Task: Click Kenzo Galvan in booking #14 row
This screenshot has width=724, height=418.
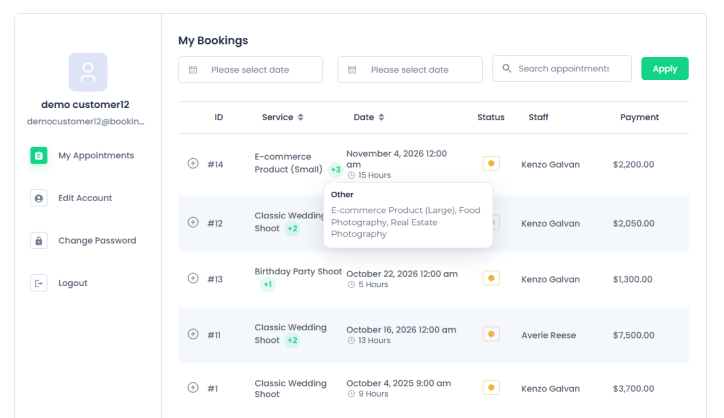Action: (550, 164)
